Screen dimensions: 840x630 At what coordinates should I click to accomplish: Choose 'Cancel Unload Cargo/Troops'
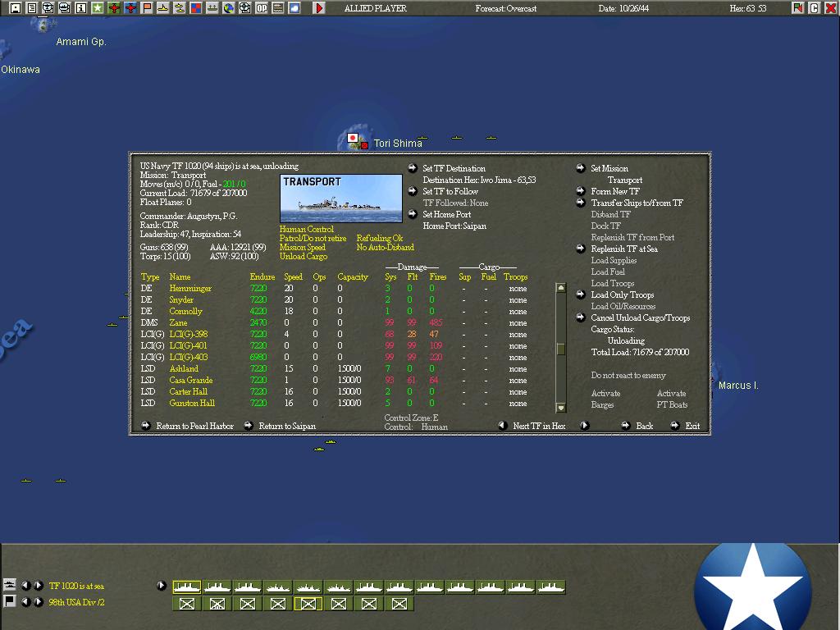coord(640,318)
